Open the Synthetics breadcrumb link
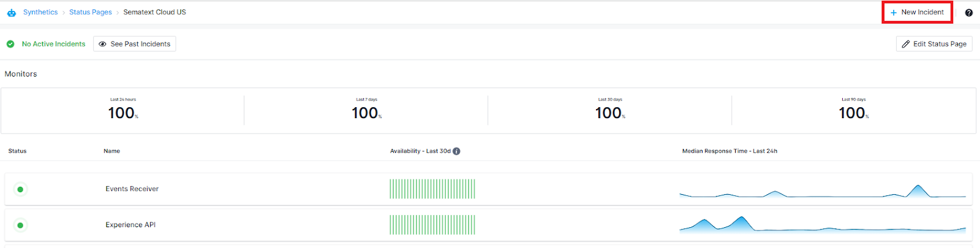 coord(40,12)
